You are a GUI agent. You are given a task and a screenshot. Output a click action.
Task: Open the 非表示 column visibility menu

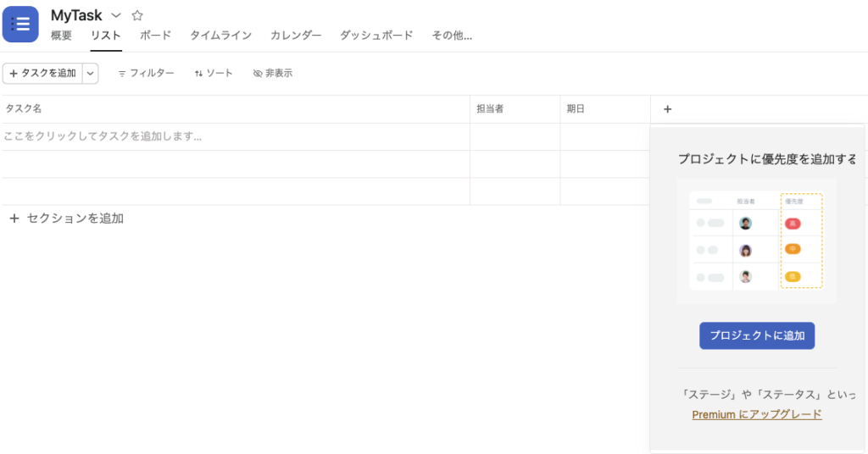(x=273, y=73)
